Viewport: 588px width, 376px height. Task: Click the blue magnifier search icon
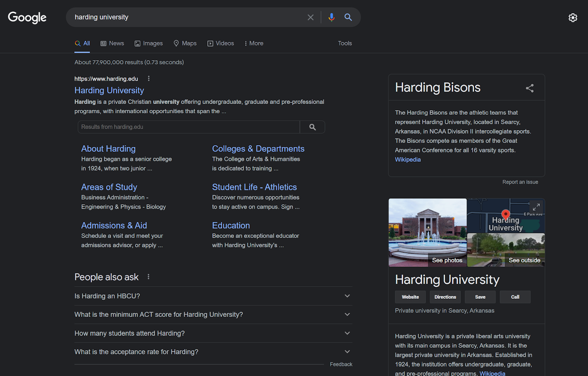tap(348, 17)
